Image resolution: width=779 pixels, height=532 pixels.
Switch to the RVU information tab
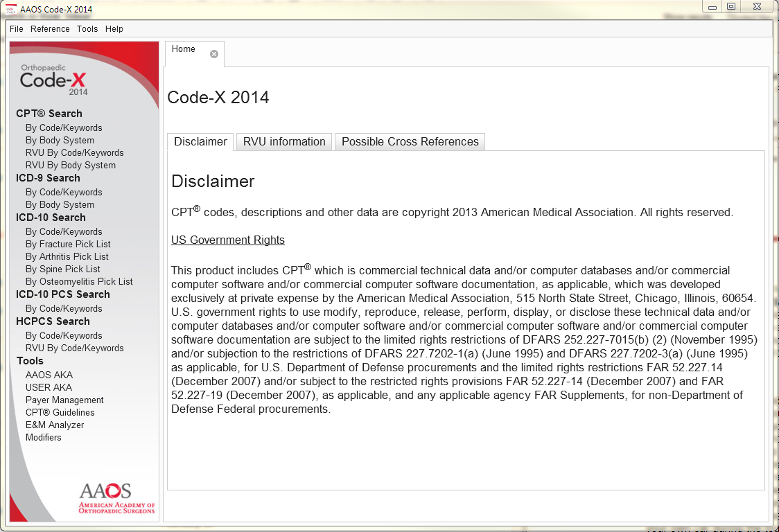coord(284,141)
